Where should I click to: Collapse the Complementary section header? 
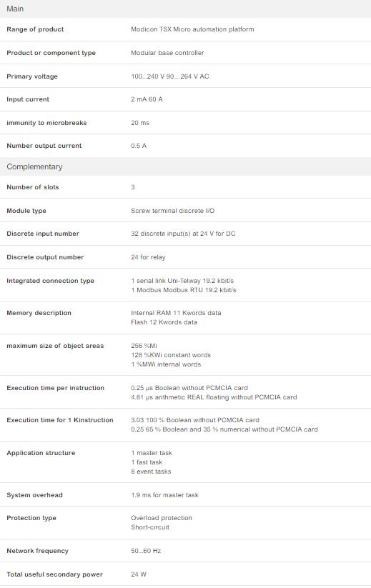tap(185, 166)
